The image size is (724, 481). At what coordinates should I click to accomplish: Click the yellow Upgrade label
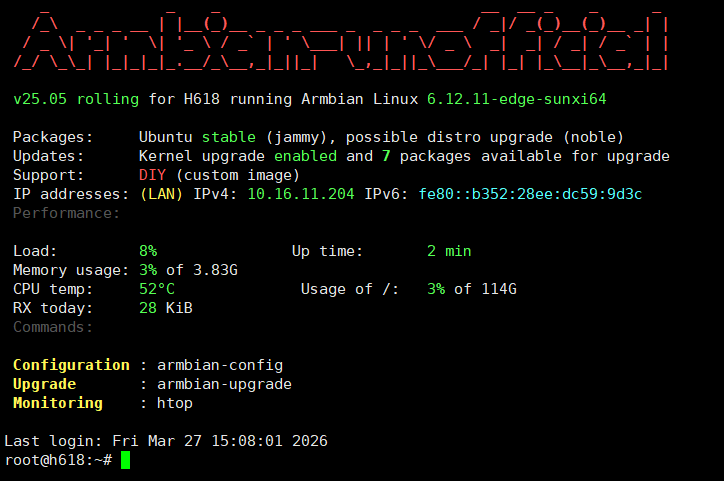pos(44,384)
